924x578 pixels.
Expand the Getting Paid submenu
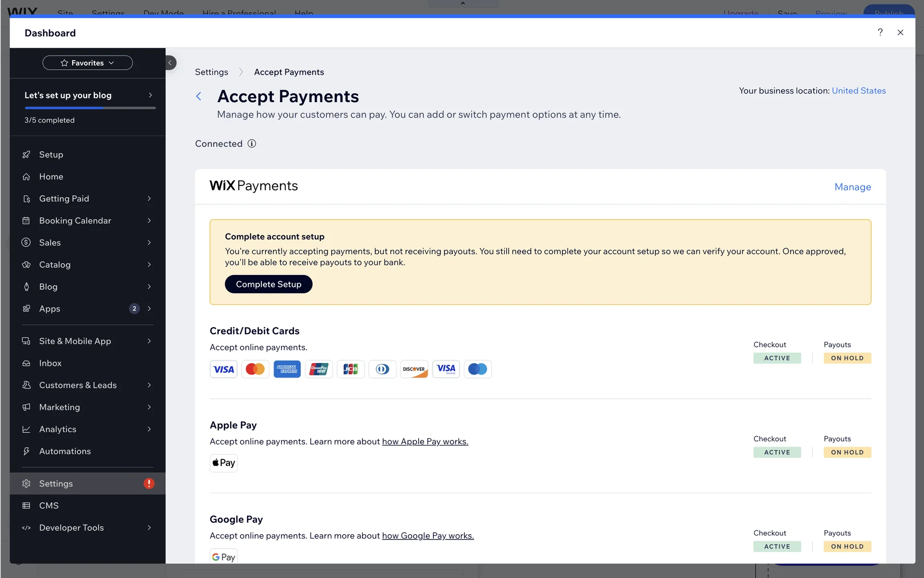click(x=149, y=198)
